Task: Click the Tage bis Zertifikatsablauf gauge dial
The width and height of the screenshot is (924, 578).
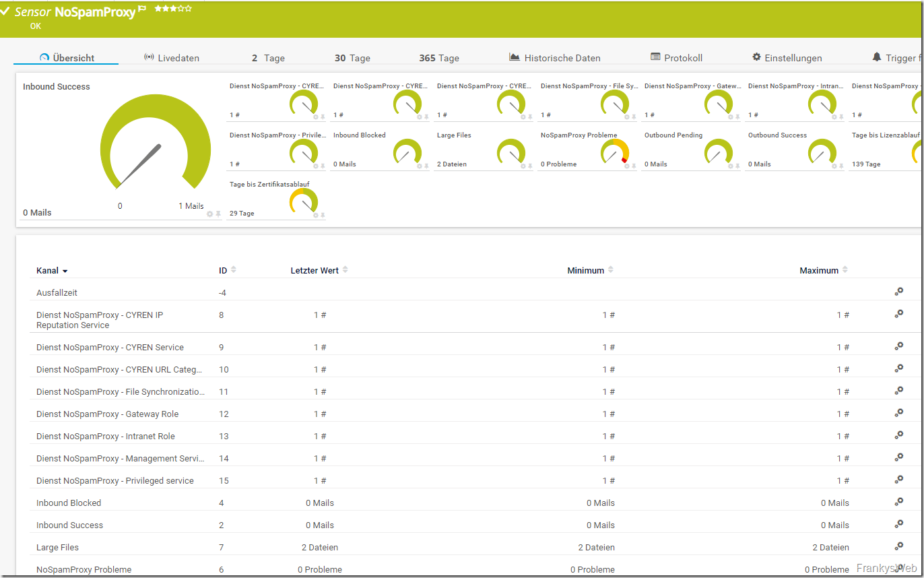Action: click(x=304, y=201)
